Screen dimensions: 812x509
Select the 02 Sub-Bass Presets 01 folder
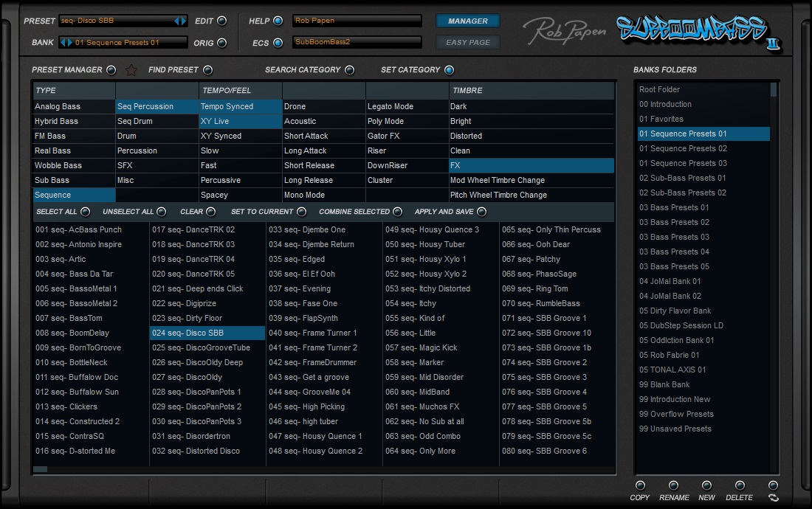(684, 178)
